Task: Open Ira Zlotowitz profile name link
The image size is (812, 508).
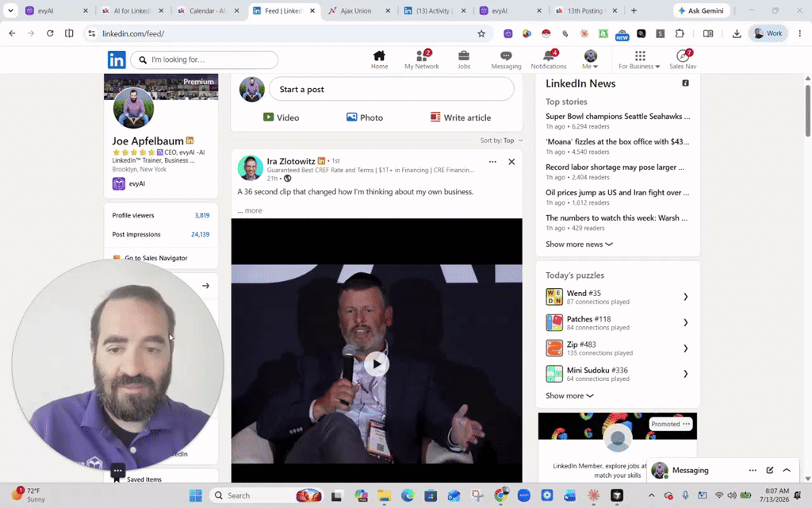Action: click(x=291, y=161)
